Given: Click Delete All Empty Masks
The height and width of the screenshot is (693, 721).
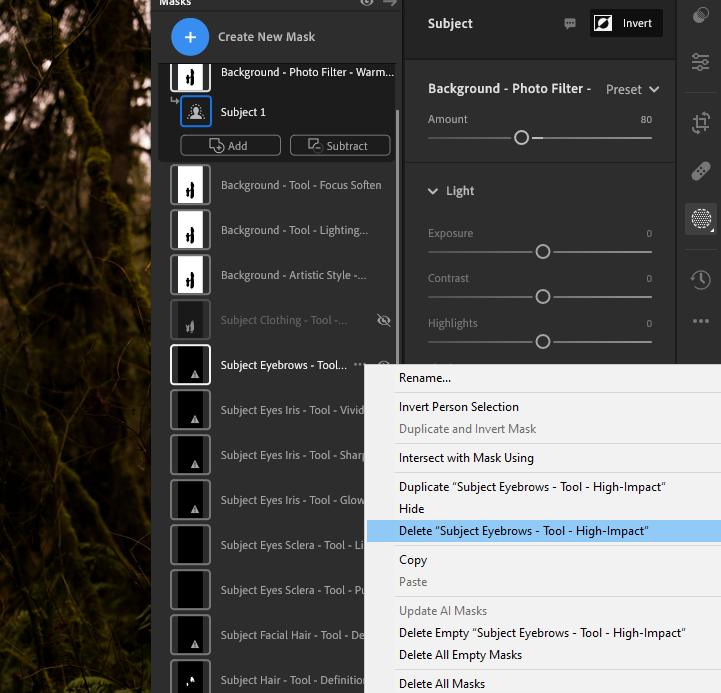Looking at the screenshot, I should [460, 655].
